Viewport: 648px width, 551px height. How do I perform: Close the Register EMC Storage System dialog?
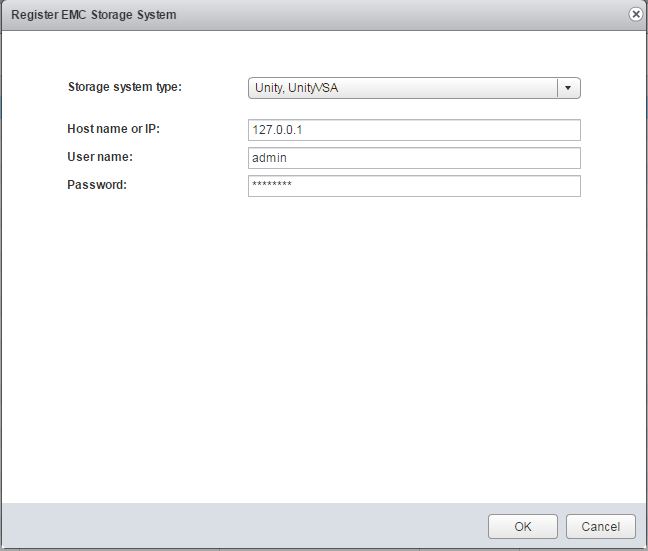click(636, 14)
